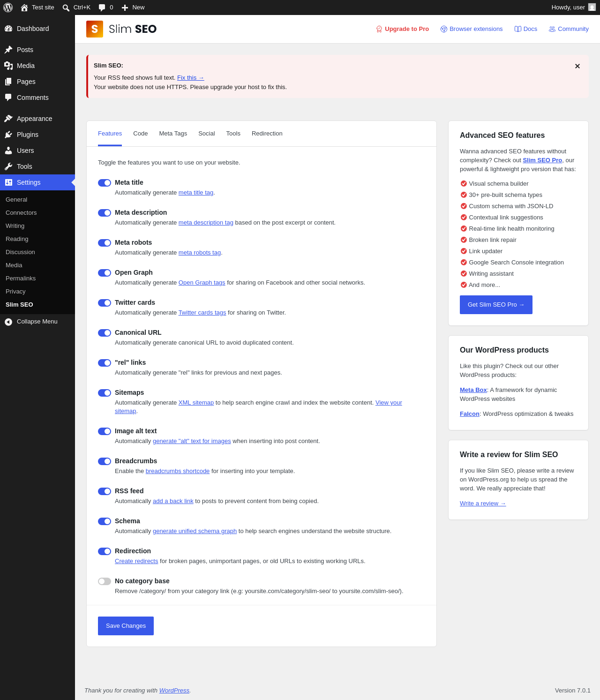Image resolution: width=600 pixels, height=700 pixels.
Task: Dismiss the Slim SEO notice
Action: point(577,66)
